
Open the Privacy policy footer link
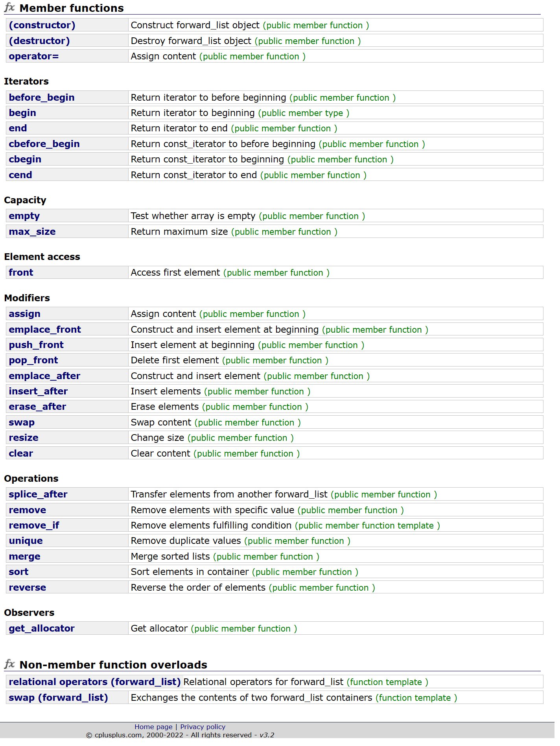(203, 727)
